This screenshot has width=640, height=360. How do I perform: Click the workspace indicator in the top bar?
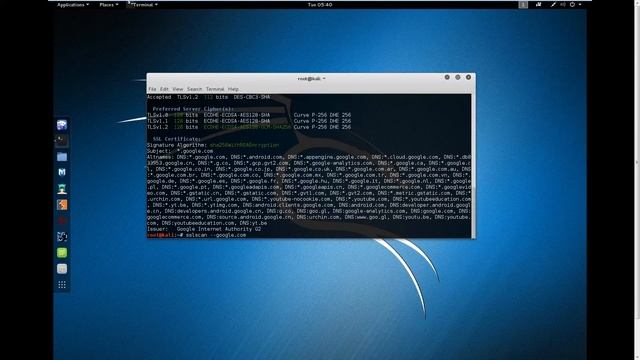523,5
